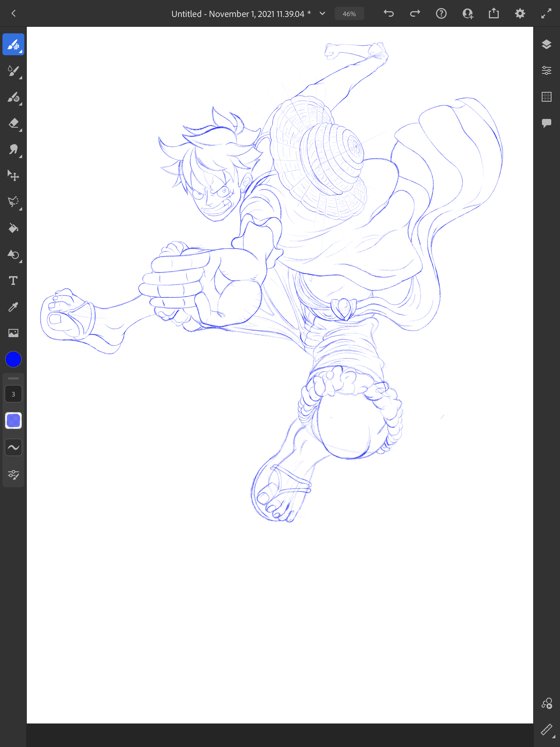Select the Type text tool

(13, 281)
